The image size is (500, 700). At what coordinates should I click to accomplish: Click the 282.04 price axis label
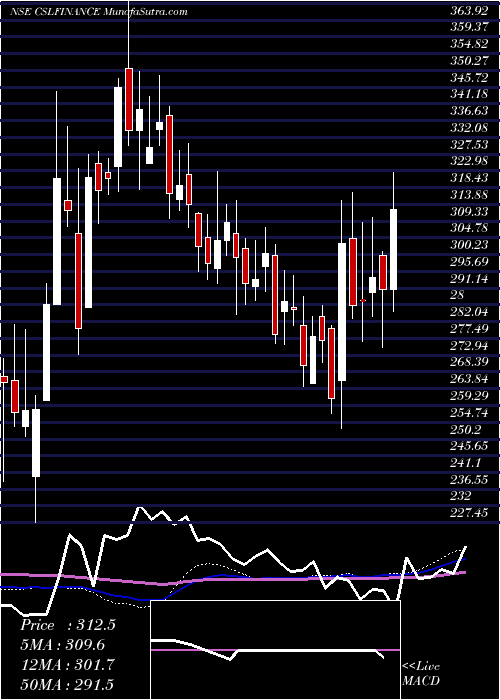click(x=468, y=312)
